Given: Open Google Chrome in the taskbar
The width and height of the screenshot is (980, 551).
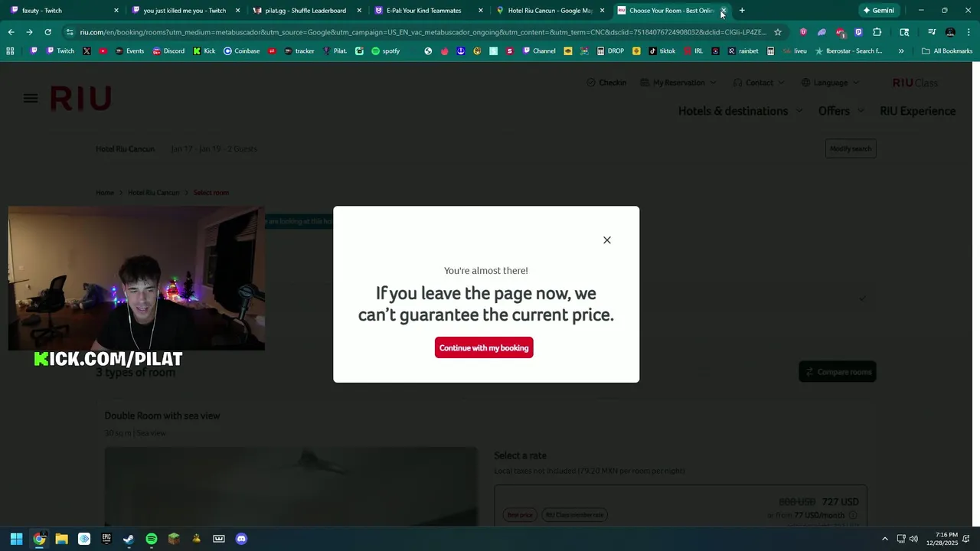Looking at the screenshot, I should (x=39, y=539).
